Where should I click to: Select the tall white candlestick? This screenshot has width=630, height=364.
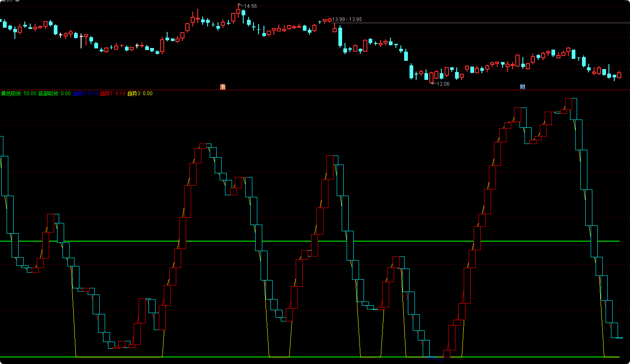click(81, 41)
